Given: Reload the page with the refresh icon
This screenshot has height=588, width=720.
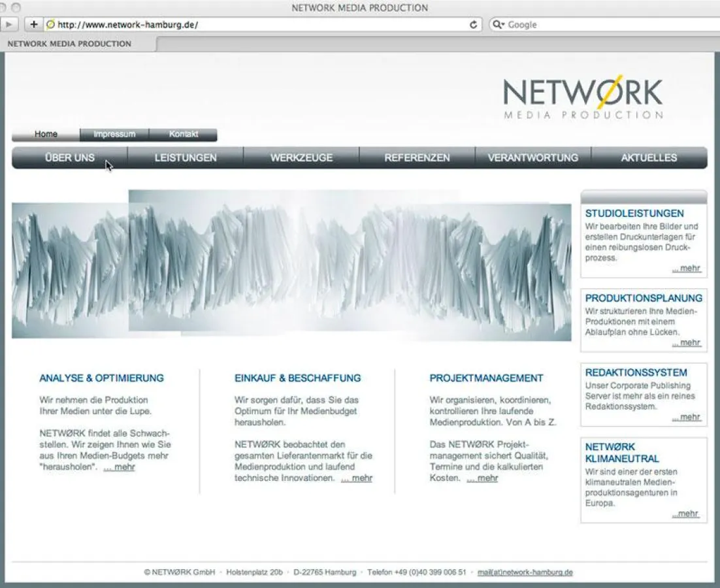Looking at the screenshot, I should click(x=473, y=24).
